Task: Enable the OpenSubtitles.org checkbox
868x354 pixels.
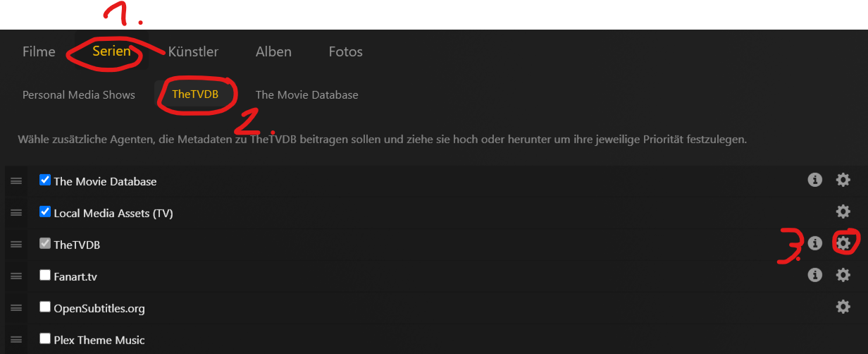Action: click(x=45, y=307)
